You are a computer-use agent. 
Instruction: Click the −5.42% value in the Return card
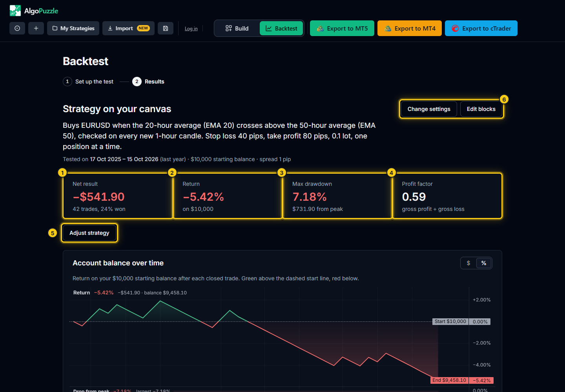pyautogui.click(x=203, y=197)
